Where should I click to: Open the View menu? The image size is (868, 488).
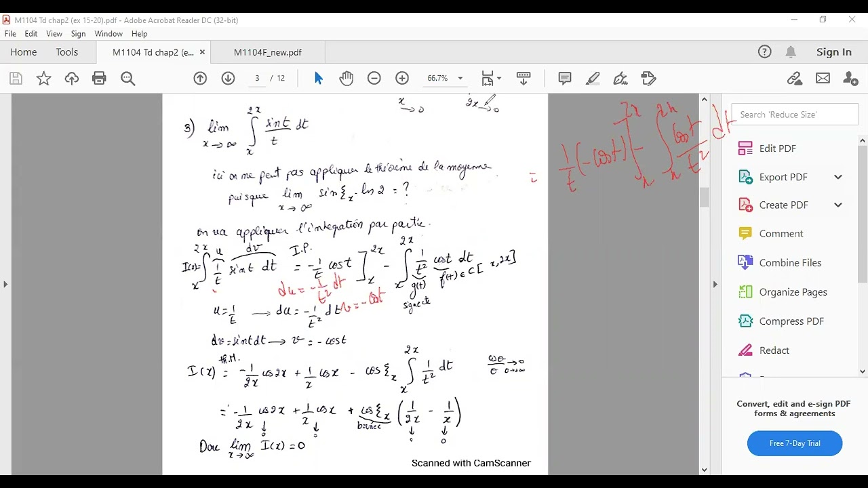point(54,34)
